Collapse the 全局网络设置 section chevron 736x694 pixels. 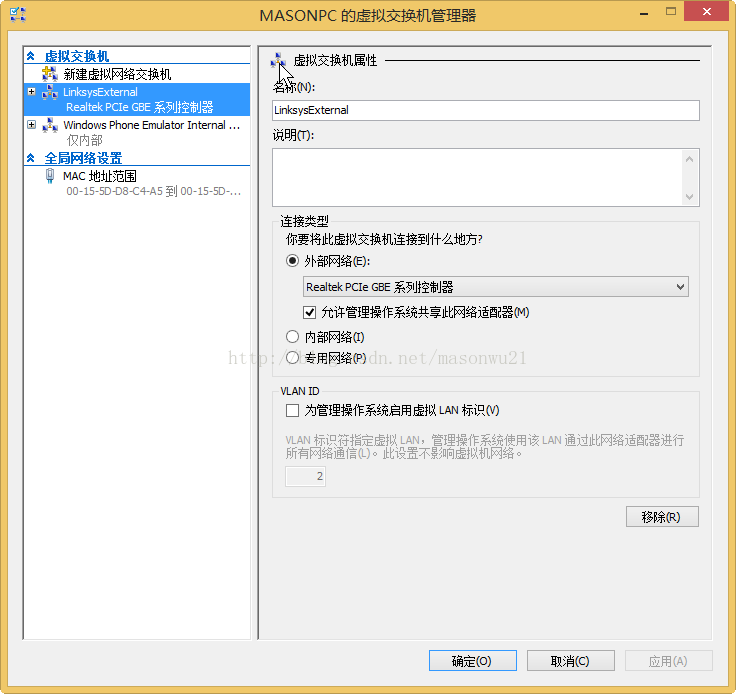[x=31, y=158]
